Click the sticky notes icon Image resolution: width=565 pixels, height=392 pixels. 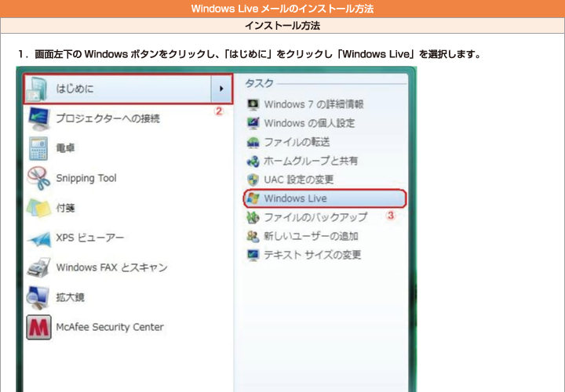click(38, 208)
